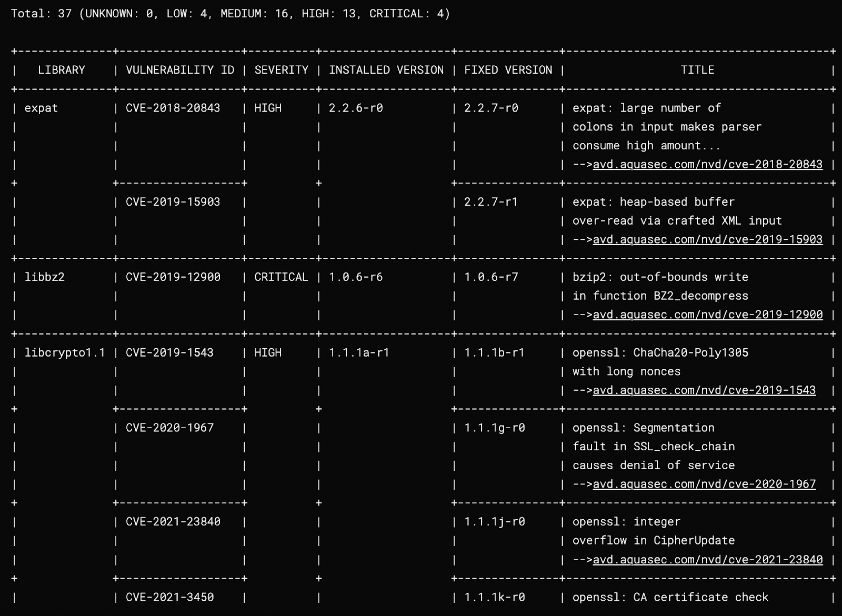Open the avd.aquasec.com/nvd/cve-2019-12900 link
The height and width of the screenshot is (616, 842).
[707, 315]
